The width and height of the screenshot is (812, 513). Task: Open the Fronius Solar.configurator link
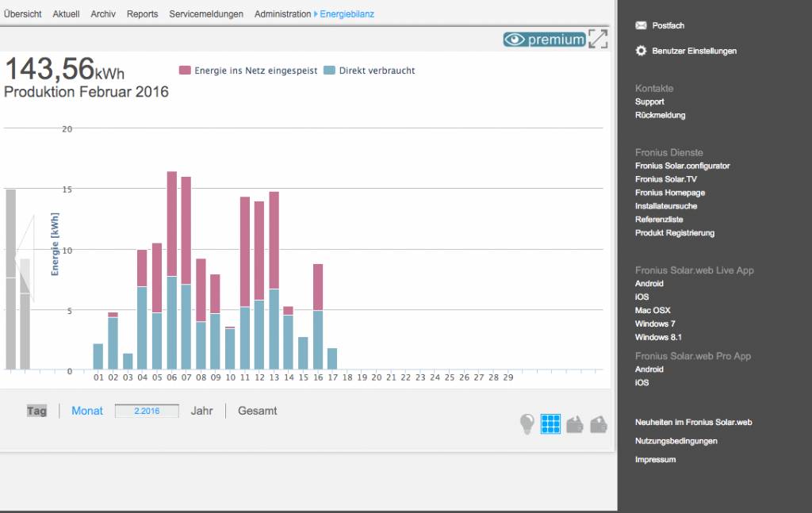tap(682, 166)
